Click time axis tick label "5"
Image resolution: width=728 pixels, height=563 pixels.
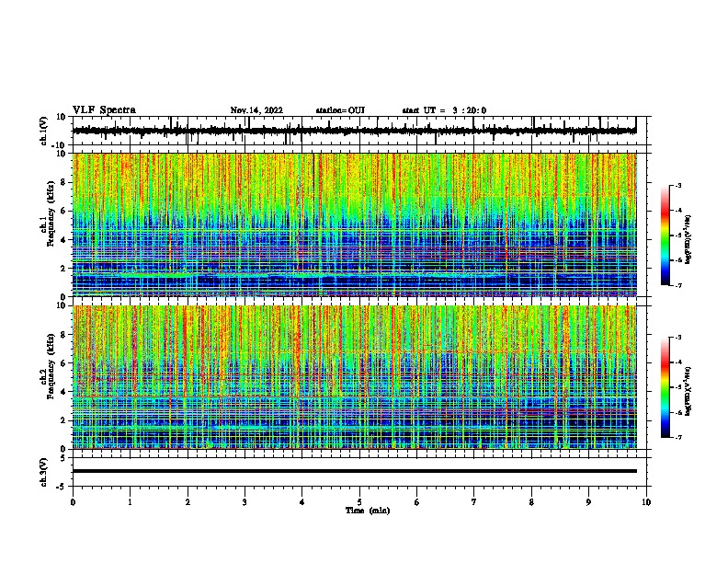(359, 502)
